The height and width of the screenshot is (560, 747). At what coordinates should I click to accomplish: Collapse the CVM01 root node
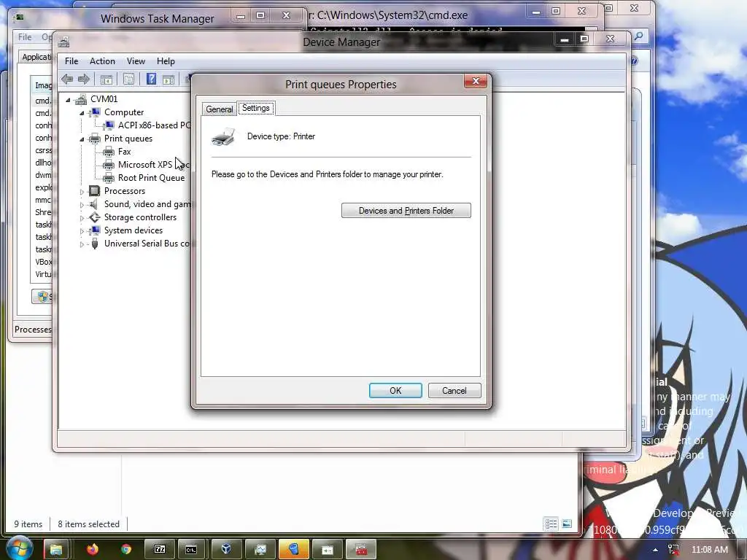point(68,99)
